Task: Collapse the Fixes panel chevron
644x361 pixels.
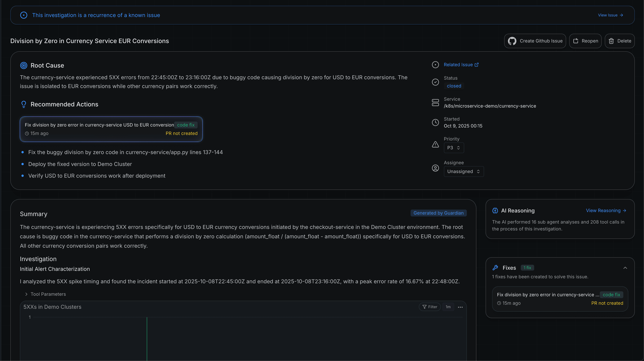Action: [x=625, y=268]
